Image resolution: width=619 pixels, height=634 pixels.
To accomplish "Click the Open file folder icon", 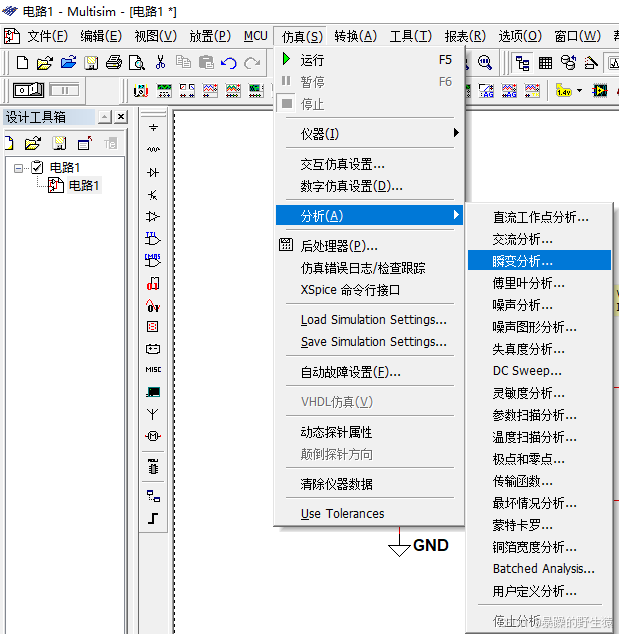I will pos(44,63).
